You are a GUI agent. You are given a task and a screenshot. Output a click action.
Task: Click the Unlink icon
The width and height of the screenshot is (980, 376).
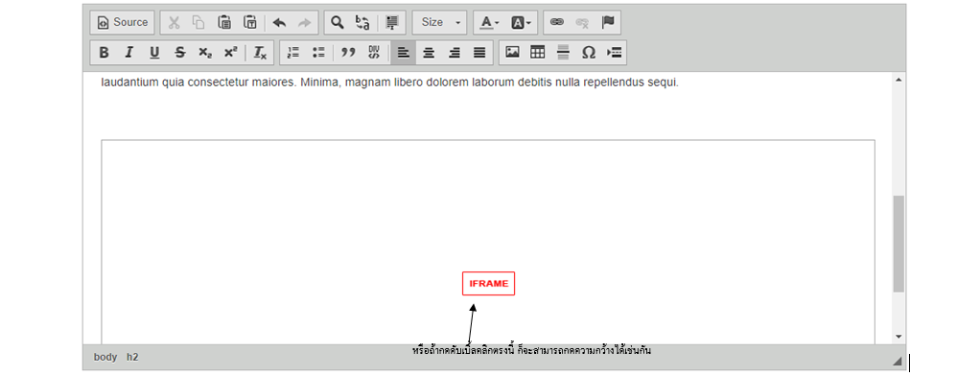(x=582, y=22)
